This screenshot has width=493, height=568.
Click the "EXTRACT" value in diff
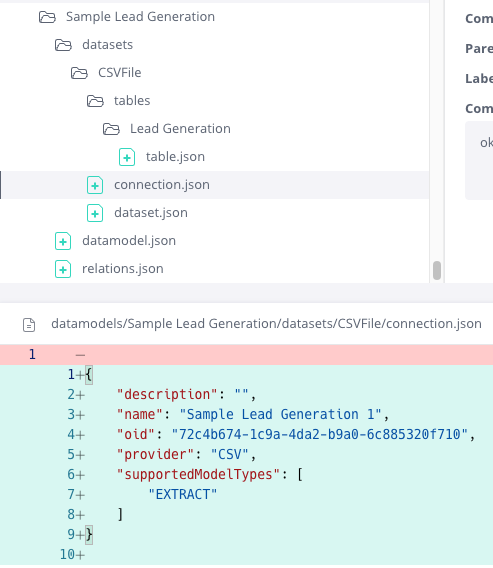183,494
